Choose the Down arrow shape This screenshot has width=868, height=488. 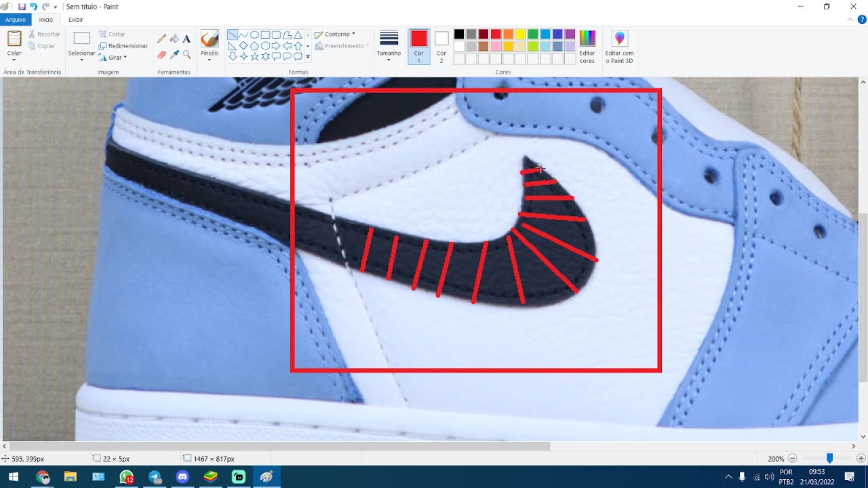pos(233,56)
